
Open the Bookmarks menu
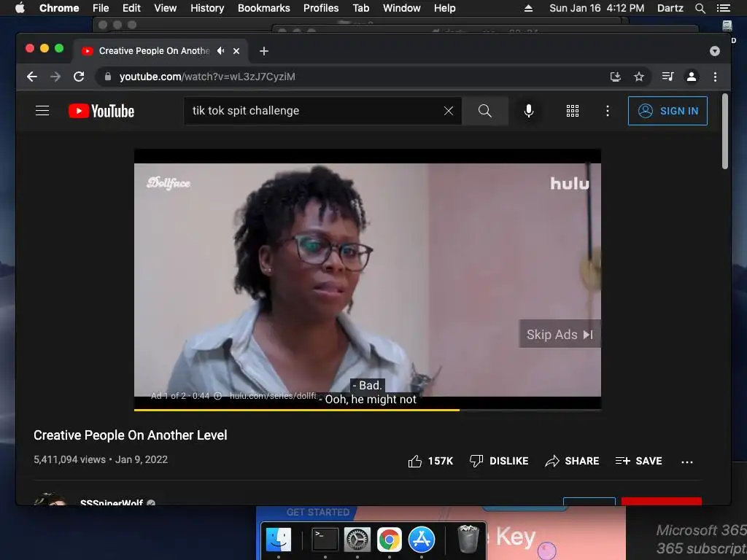tap(264, 8)
